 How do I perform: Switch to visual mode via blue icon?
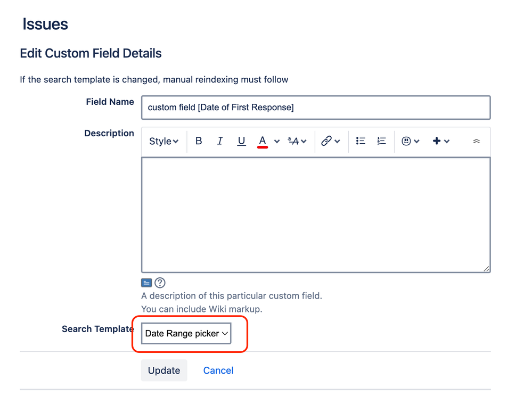[x=146, y=283]
